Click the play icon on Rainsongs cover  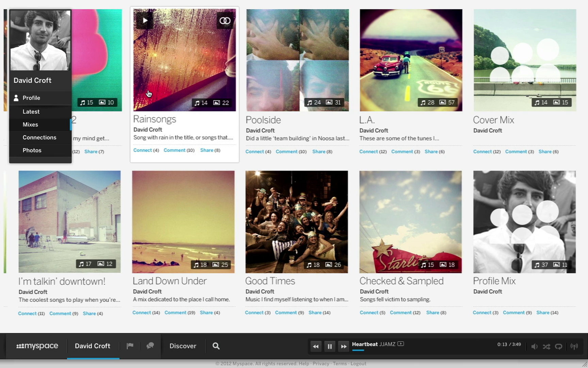145,20
